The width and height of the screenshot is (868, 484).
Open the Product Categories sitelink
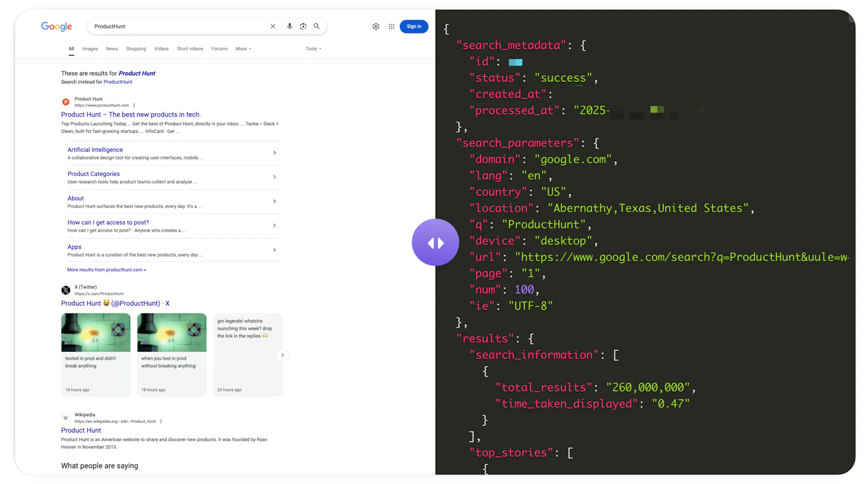93,174
